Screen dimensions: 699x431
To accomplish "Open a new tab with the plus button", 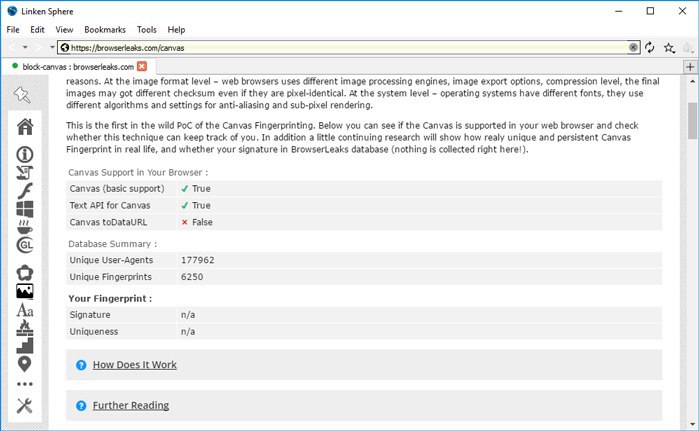I will coord(690,67).
